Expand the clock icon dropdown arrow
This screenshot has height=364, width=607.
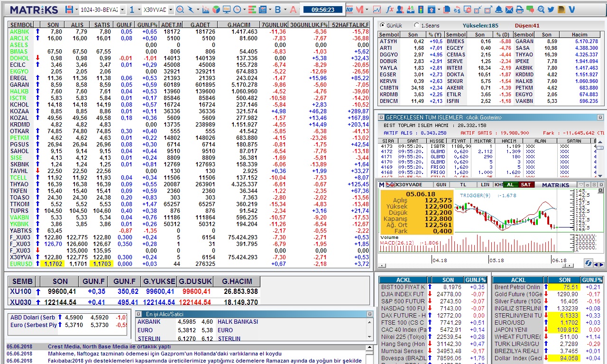coord(244,9)
